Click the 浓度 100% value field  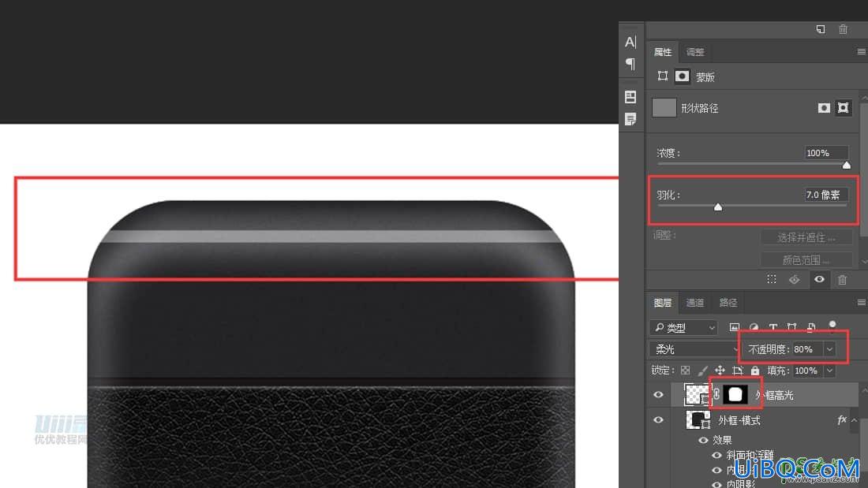[x=826, y=153]
